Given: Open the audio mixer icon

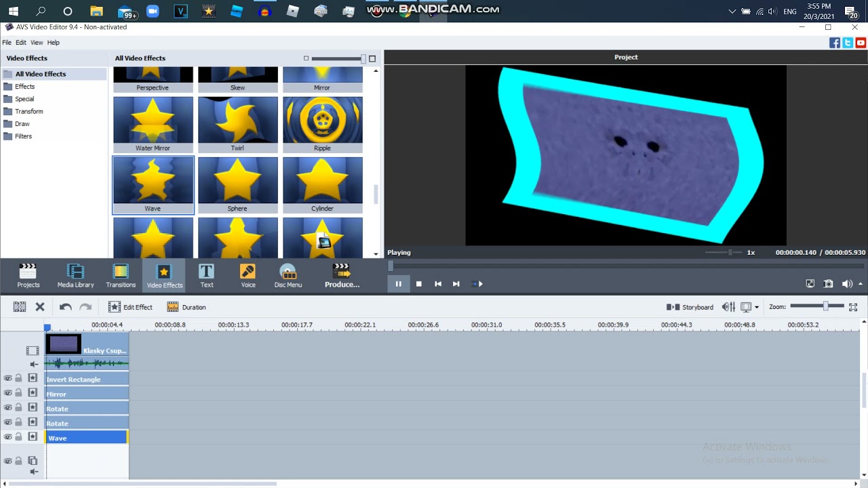Looking at the screenshot, I should [728, 307].
